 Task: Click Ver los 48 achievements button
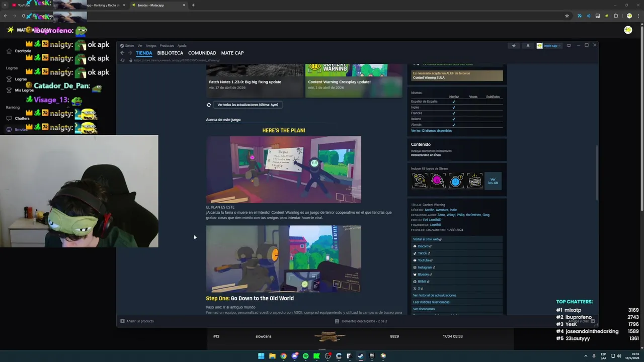tap(493, 181)
